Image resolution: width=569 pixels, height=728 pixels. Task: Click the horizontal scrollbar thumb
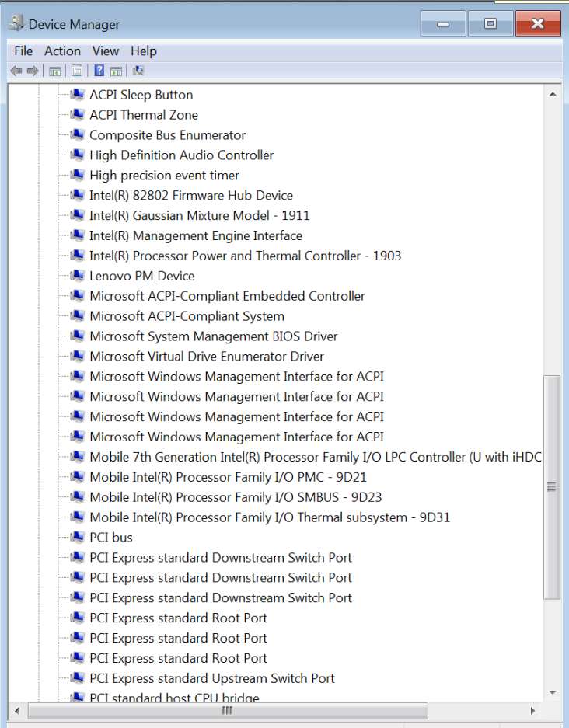[x=228, y=710]
